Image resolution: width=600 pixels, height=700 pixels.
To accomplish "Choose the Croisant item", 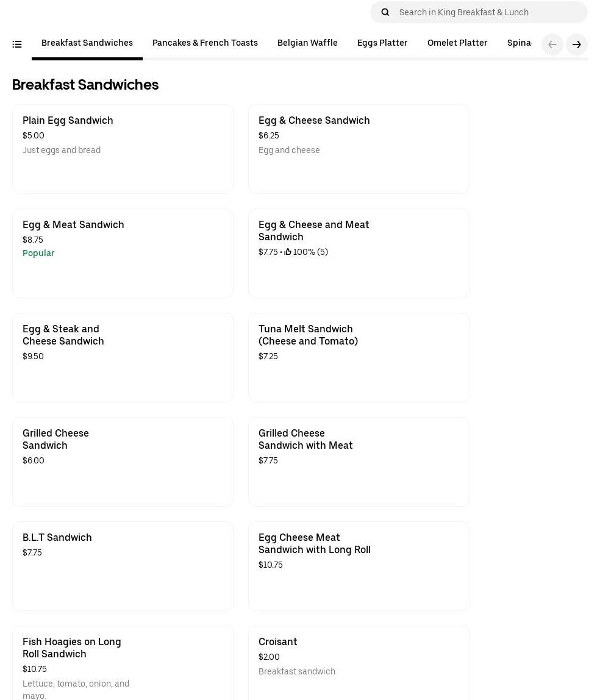I will point(359,663).
